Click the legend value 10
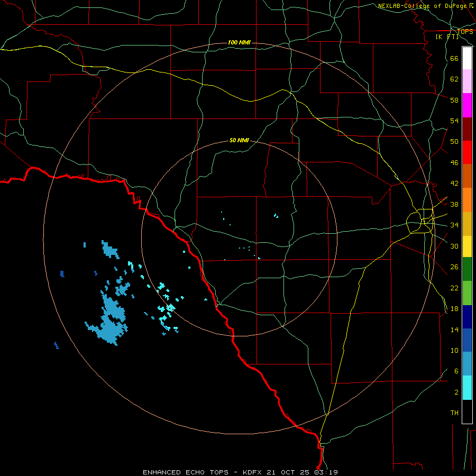This screenshot has width=476, height=476. coord(454,350)
